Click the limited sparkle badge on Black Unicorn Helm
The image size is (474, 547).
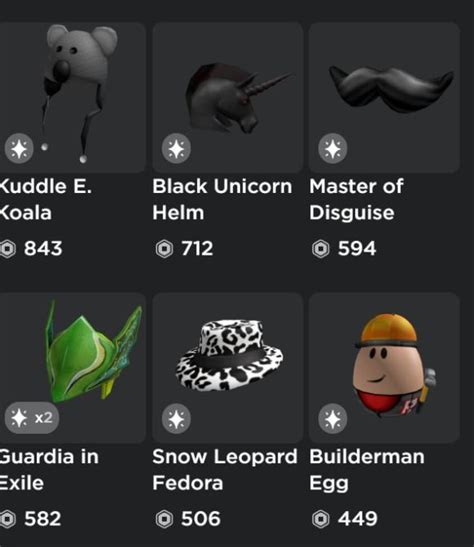(176, 149)
